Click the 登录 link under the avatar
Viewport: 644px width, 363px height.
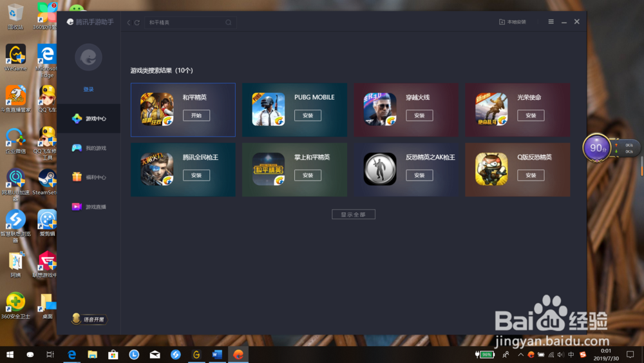click(88, 89)
